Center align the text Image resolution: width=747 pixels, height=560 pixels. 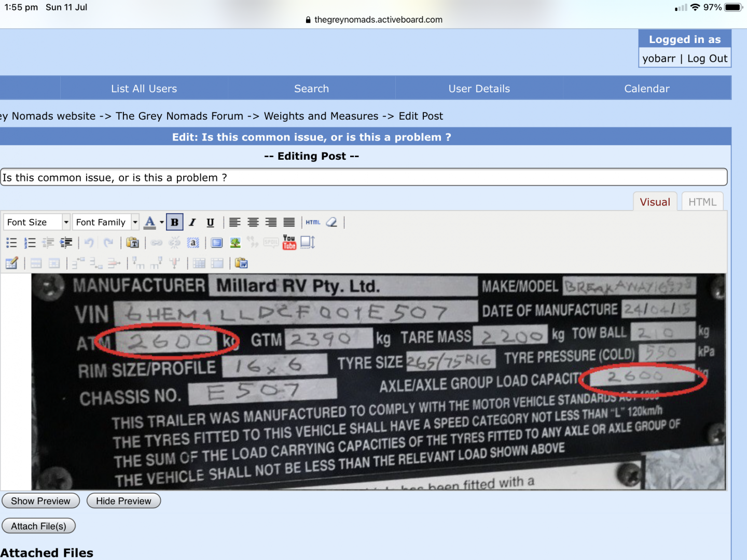(x=253, y=222)
